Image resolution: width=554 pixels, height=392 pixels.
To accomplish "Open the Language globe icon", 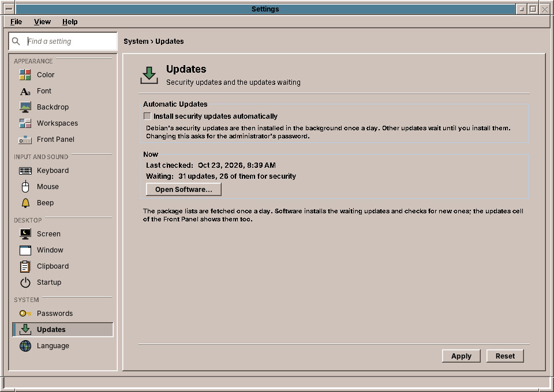I will (25, 346).
